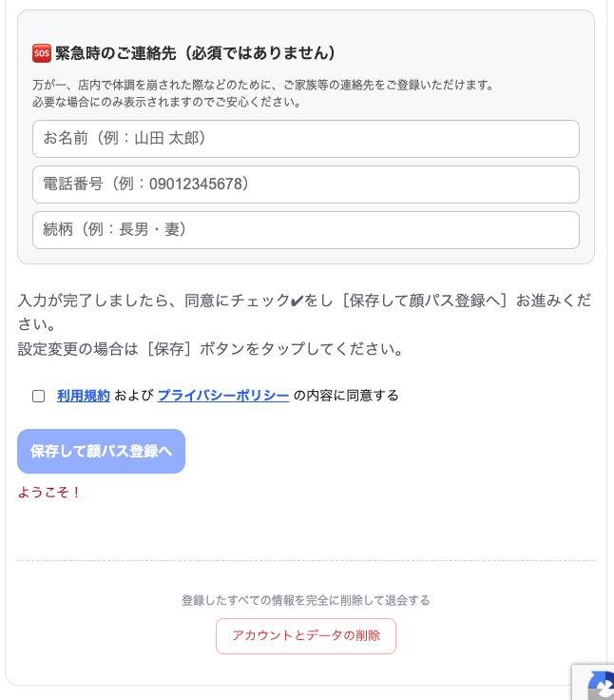Click the 「設定変更の場合は」 instruction line
This screenshot has width=614, height=700.
click(x=211, y=349)
